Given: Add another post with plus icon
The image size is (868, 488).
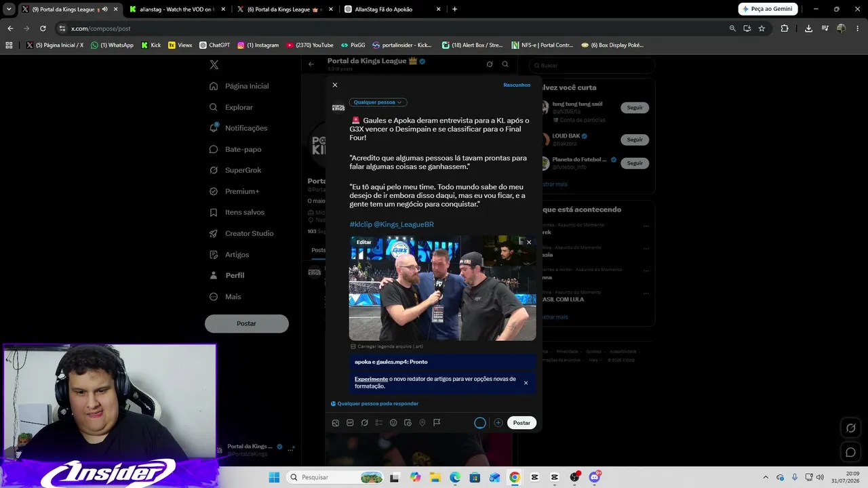Looking at the screenshot, I should tap(498, 423).
